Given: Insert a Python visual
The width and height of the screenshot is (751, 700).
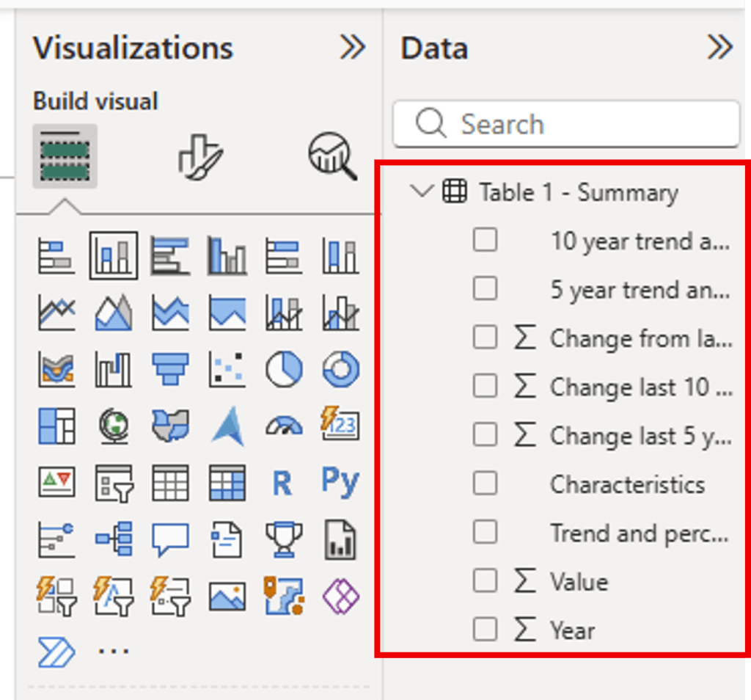Looking at the screenshot, I should pyautogui.click(x=340, y=482).
